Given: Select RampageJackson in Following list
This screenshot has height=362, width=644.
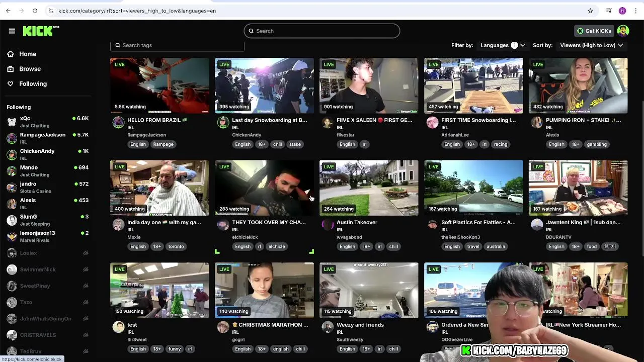Looking at the screenshot, I should (48, 138).
